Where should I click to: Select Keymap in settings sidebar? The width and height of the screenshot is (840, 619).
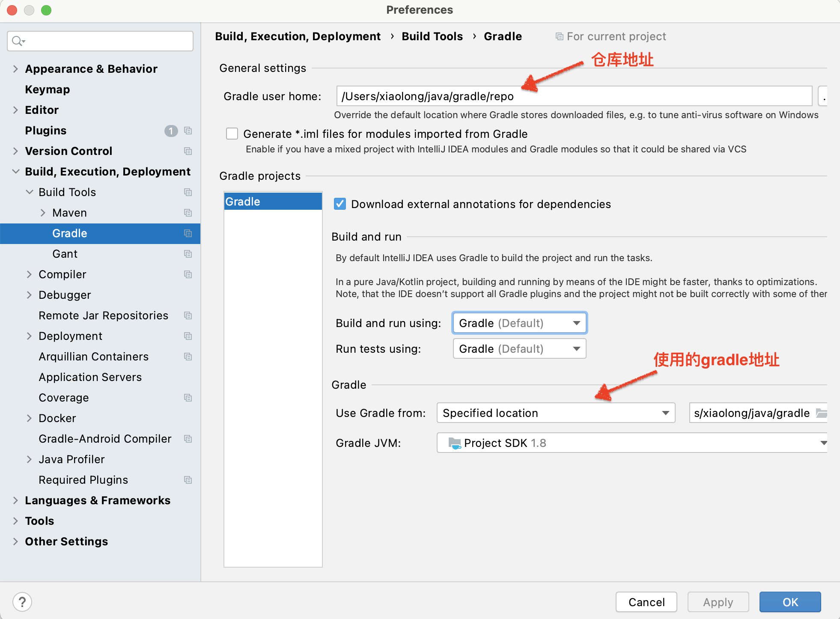click(x=48, y=89)
